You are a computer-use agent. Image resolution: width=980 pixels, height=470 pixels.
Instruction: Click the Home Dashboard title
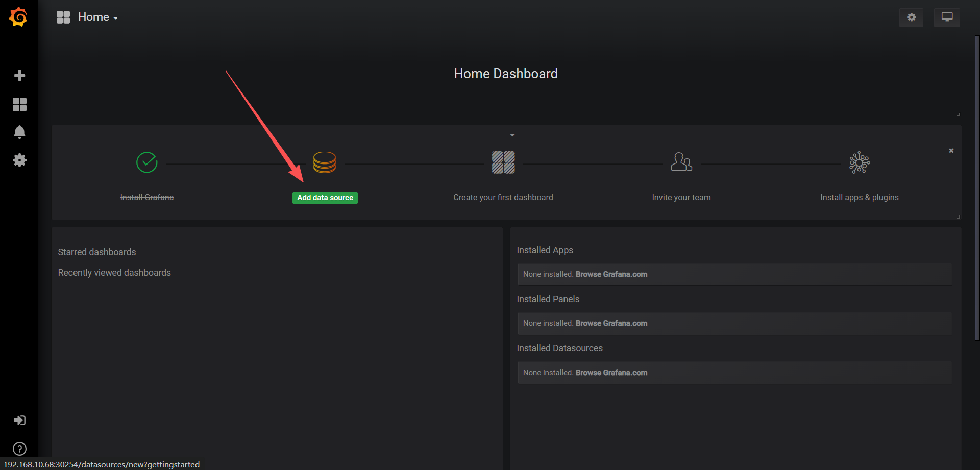506,74
